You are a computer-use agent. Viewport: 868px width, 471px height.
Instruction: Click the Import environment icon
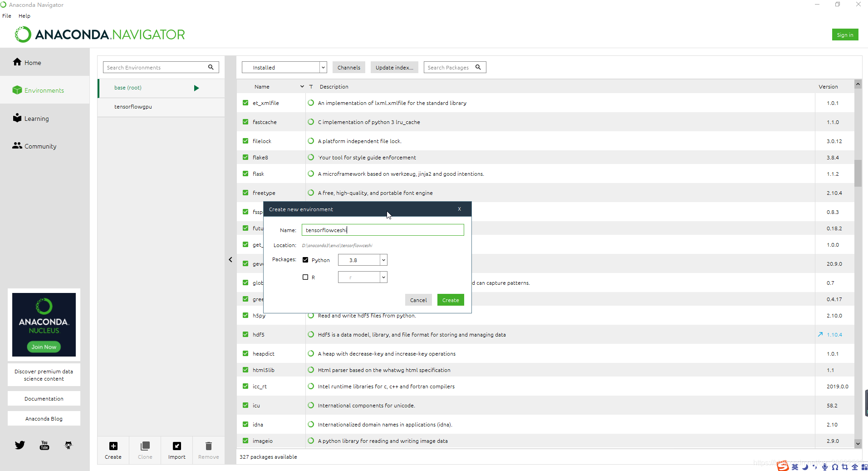[177, 446]
